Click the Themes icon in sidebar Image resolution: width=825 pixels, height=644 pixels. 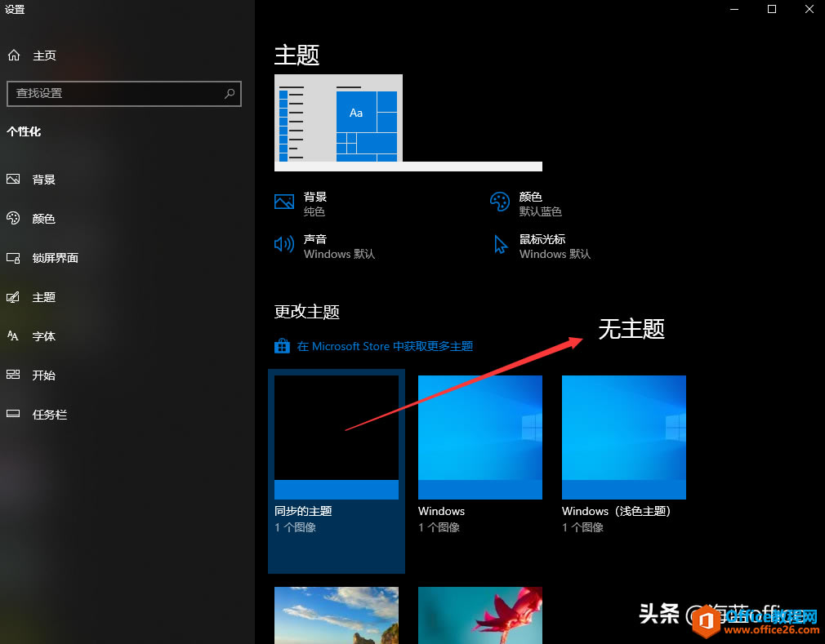[13, 297]
